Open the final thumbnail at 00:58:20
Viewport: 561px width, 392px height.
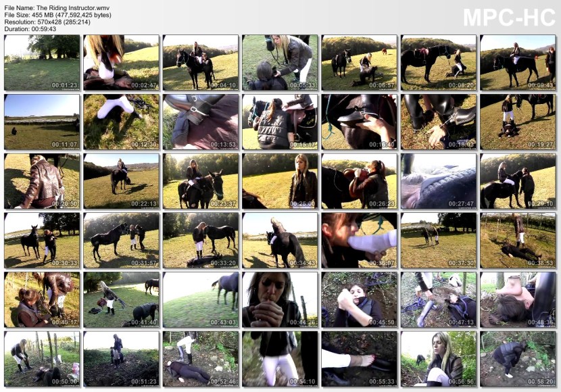(x=518, y=359)
